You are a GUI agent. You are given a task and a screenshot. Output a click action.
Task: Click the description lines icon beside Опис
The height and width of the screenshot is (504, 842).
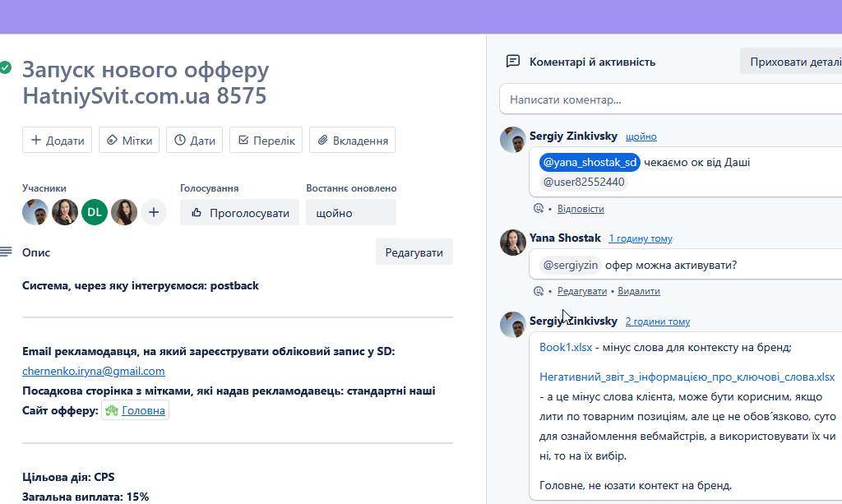point(6,252)
